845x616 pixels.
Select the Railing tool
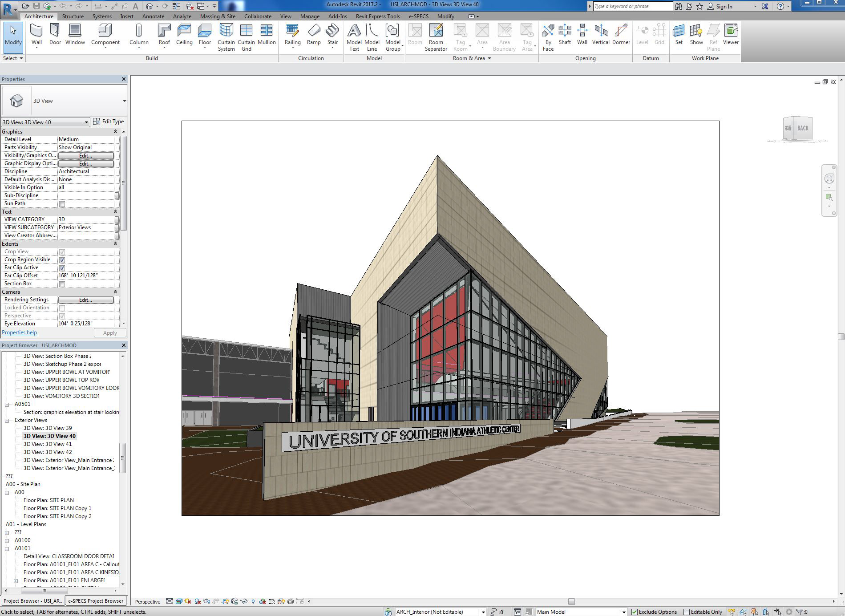(292, 35)
